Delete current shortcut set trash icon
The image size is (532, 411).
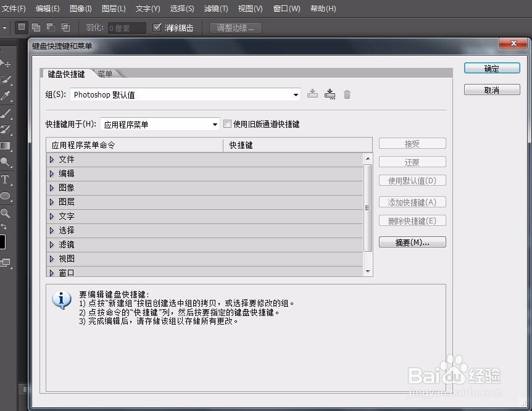(347, 94)
